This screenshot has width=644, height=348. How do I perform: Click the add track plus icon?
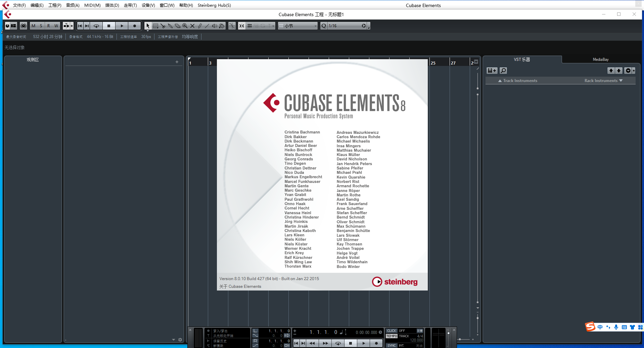[x=177, y=62]
